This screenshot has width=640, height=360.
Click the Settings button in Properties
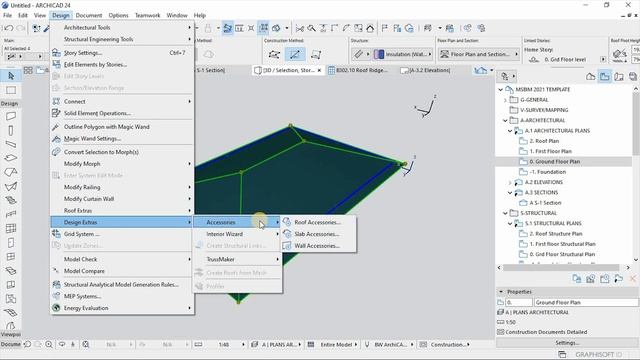pos(567,342)
